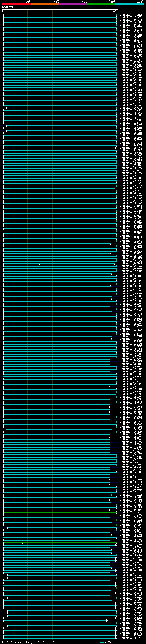Click the Large gaps legend text
This screenshot has height=644, width=146.
tap(28, 642)
